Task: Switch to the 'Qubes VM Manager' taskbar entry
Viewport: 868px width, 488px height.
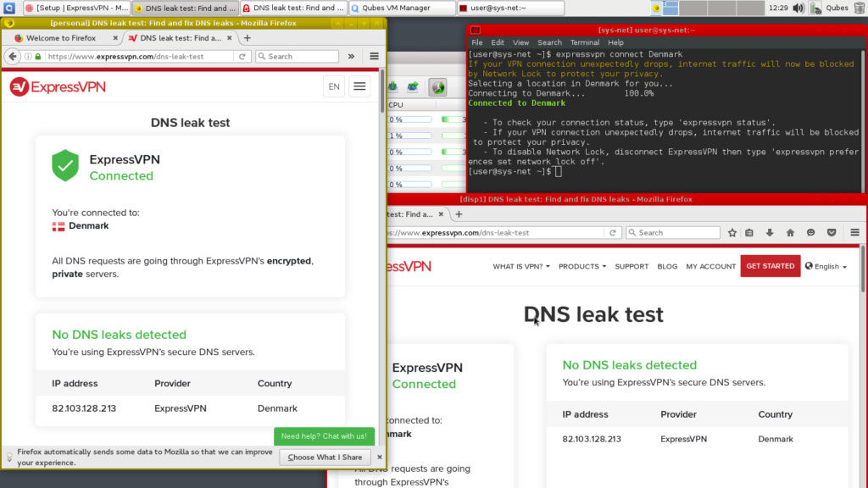Action: [401, 8]
